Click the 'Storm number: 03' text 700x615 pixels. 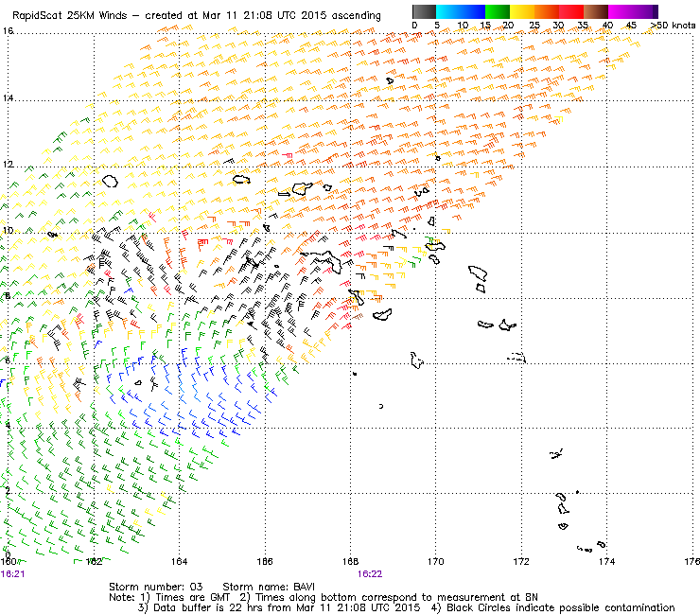[156, 587]
